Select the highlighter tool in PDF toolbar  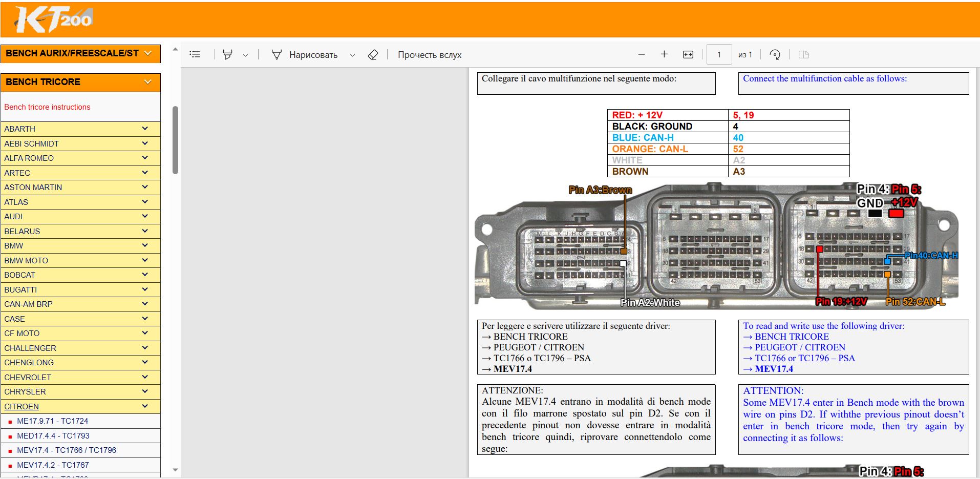[x=227, y=54]
